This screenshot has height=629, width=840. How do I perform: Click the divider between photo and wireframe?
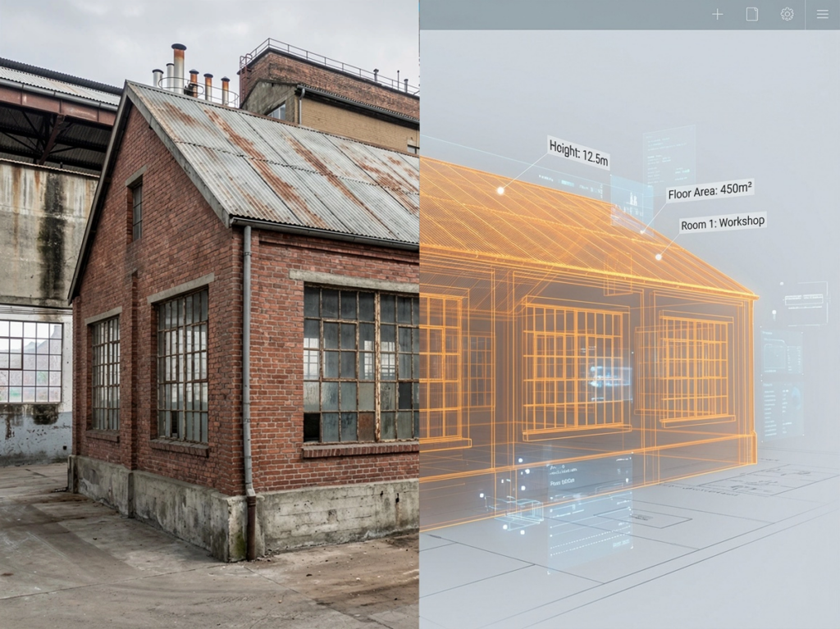(419, 328)
